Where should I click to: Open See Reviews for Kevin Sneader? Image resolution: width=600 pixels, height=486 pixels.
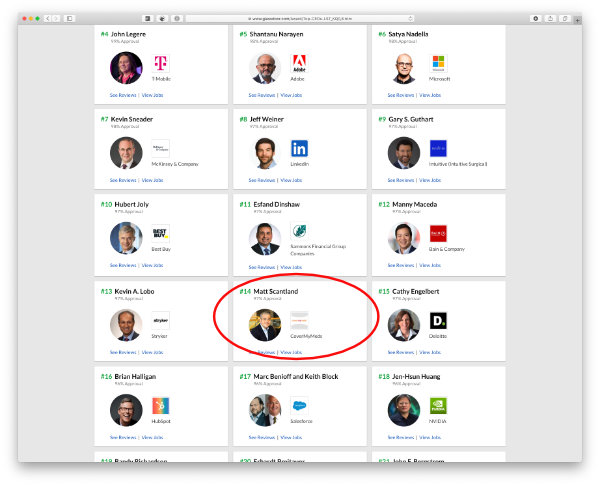[123, 180]
